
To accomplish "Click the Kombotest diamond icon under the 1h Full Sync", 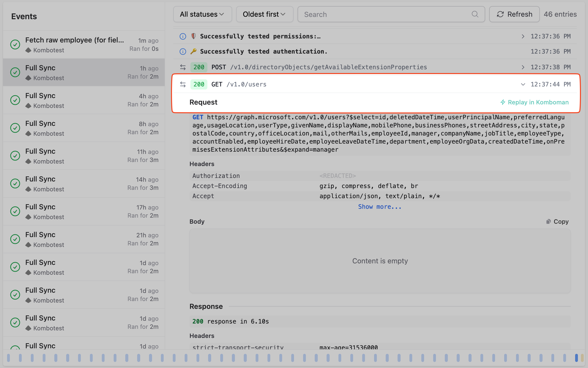I will click(29, 78).
